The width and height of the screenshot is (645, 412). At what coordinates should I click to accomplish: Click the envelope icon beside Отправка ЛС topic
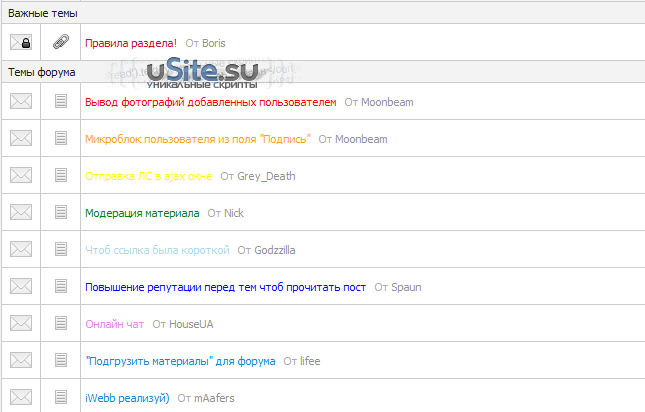point(21,175)
